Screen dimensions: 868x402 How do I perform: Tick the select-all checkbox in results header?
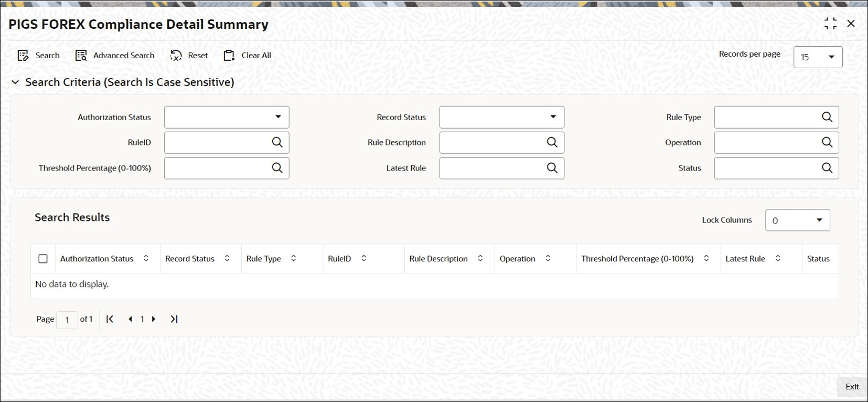point(43,259)
